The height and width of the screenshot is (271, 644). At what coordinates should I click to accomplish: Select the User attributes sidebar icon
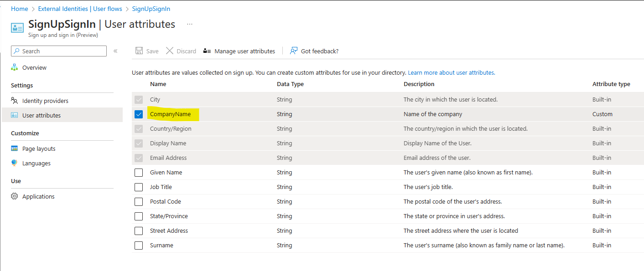tap(14, 115)
